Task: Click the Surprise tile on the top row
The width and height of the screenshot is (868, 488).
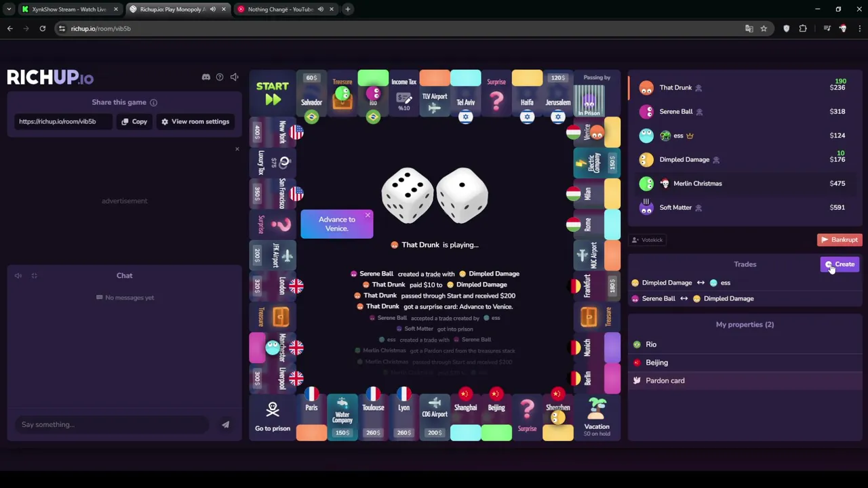Action: click(x=496, y=94)
